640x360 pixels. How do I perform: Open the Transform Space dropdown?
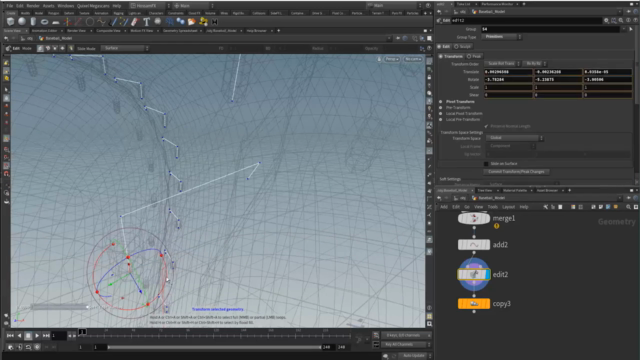click(x=514, y=138)
